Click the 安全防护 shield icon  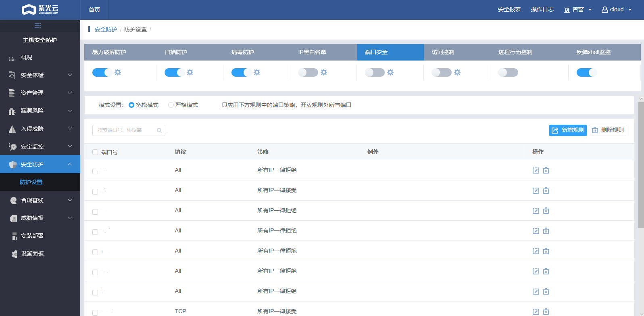pos(13,164)
